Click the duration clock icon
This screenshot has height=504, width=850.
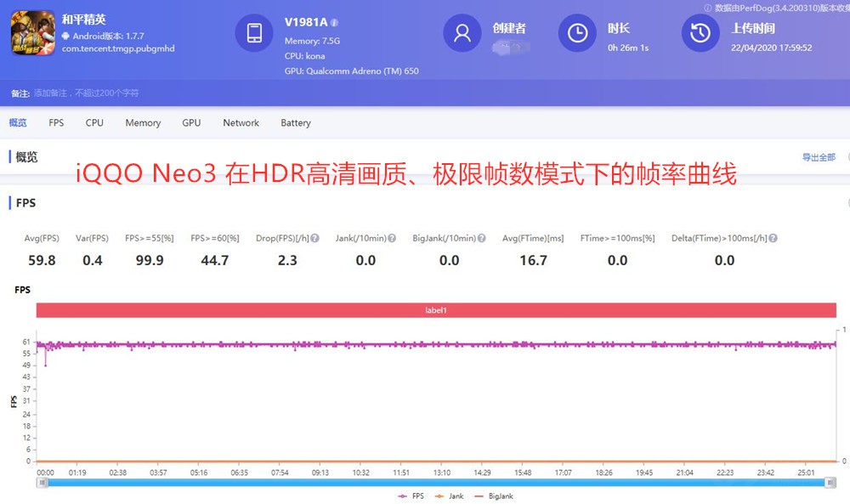tap(577, 33)
